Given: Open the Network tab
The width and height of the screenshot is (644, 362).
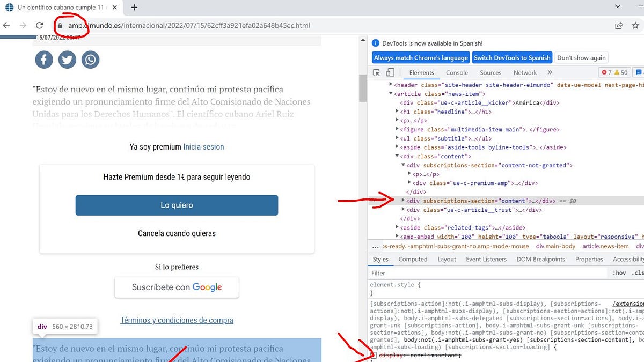Looking at the screenshot, I should (x=525, y=72).
